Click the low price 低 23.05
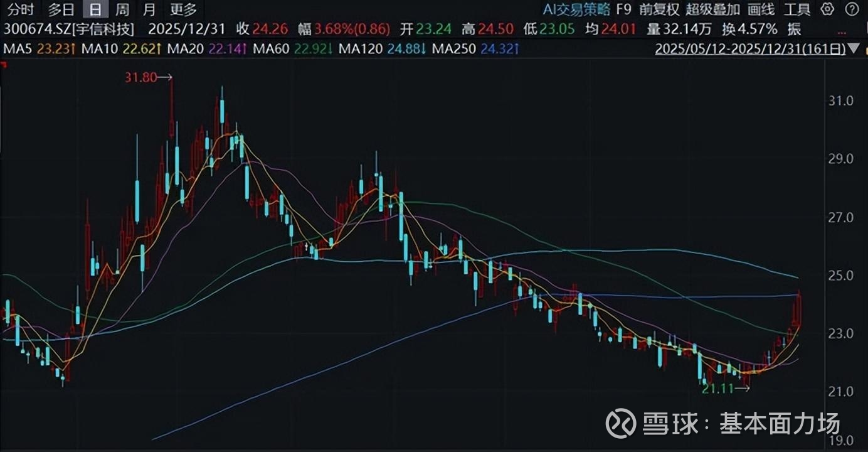 coord(550,29)
